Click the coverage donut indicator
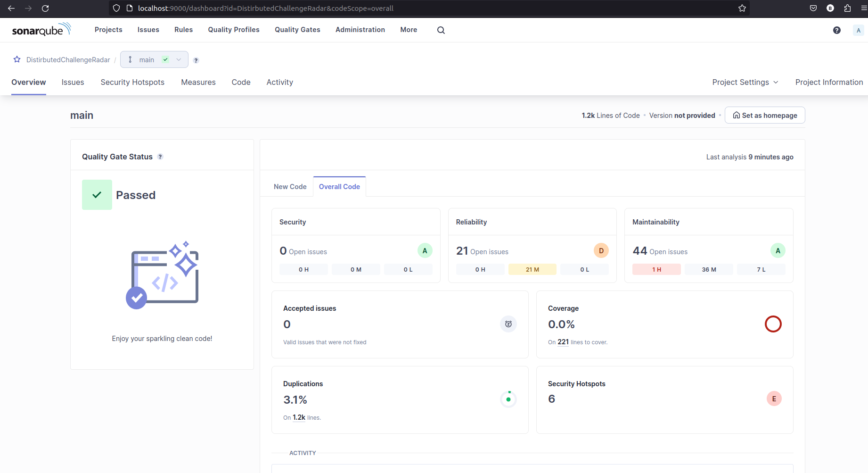Image resolution: width=868 pixels, height=473 pixels. pyautogui.click(x=773, y=324)
